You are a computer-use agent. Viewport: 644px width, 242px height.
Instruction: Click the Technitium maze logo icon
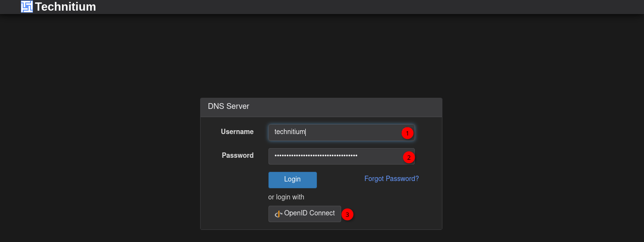(27, 7)
